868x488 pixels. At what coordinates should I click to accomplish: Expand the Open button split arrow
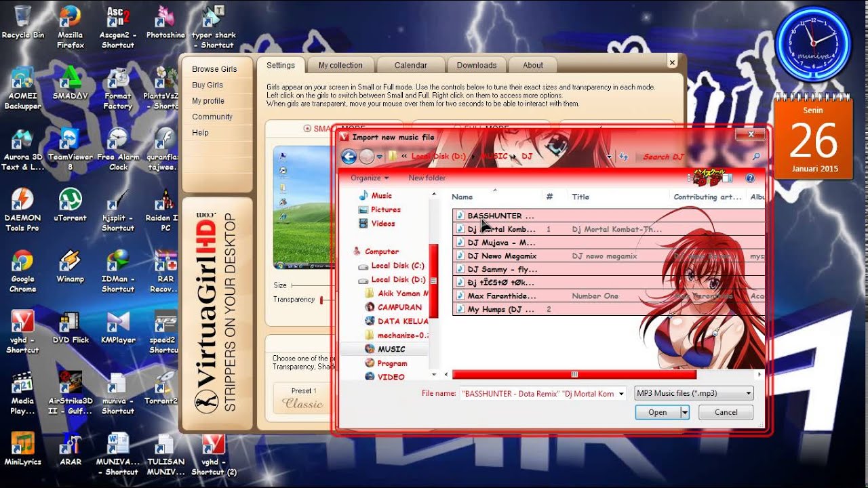(685, 412)
